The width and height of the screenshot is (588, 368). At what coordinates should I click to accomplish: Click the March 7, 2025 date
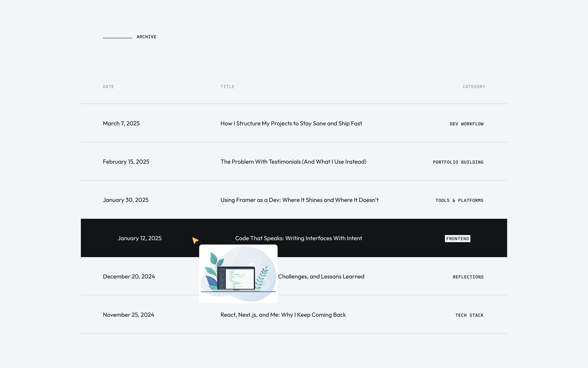click(121, 123)
